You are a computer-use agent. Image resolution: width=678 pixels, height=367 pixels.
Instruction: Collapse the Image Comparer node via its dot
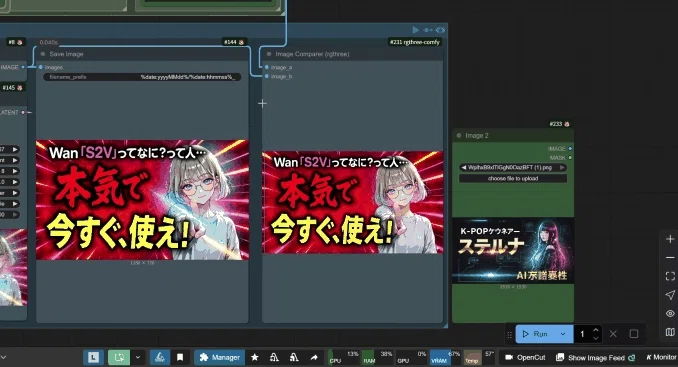[x=269, y=54]
